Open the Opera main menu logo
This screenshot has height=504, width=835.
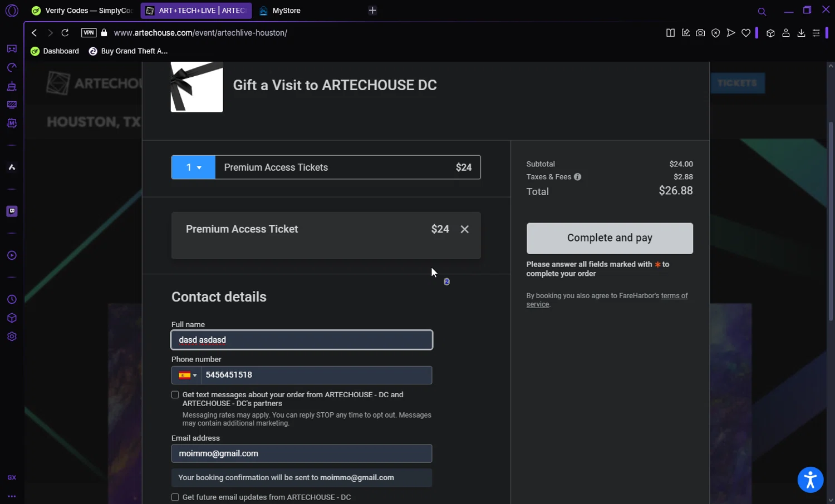12,11
